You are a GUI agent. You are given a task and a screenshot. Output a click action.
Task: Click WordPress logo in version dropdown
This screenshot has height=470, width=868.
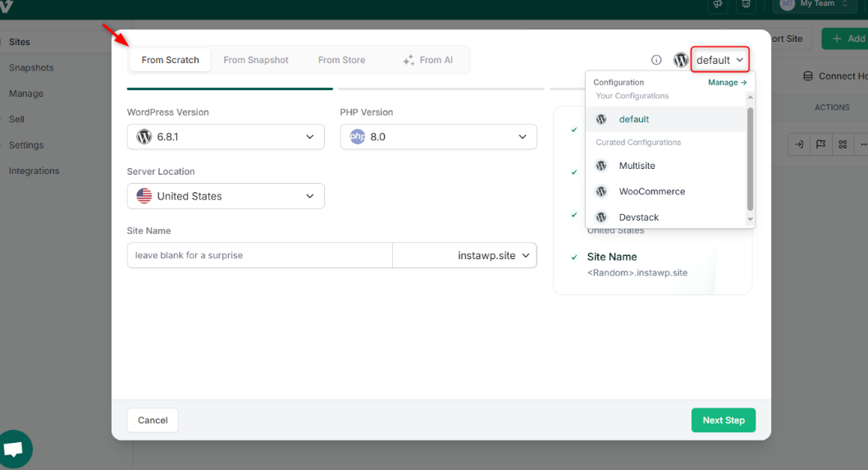(144, 137)
